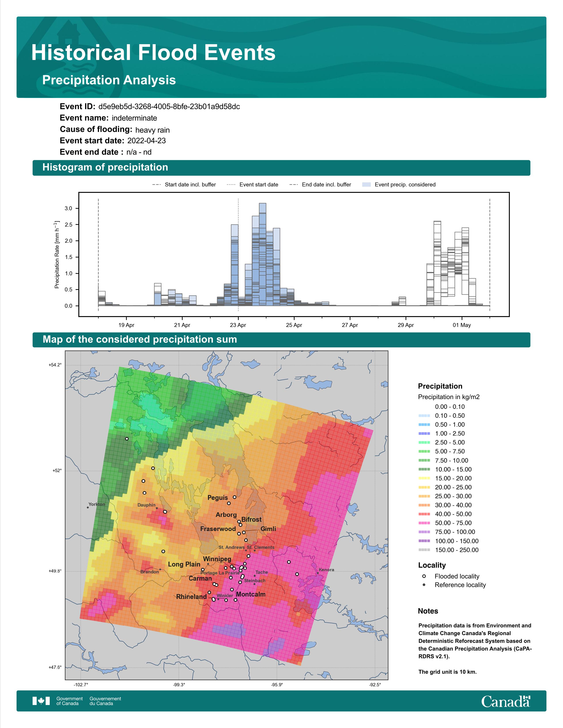Select the 15.00 - 20.00 yellow legend swatch

pos(424,478)
